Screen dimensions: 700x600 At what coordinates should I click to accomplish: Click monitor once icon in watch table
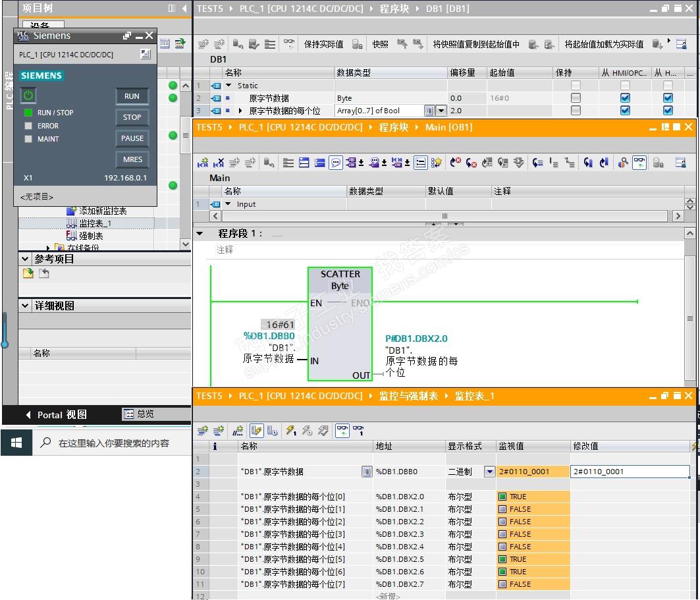(x=358, y=430)
